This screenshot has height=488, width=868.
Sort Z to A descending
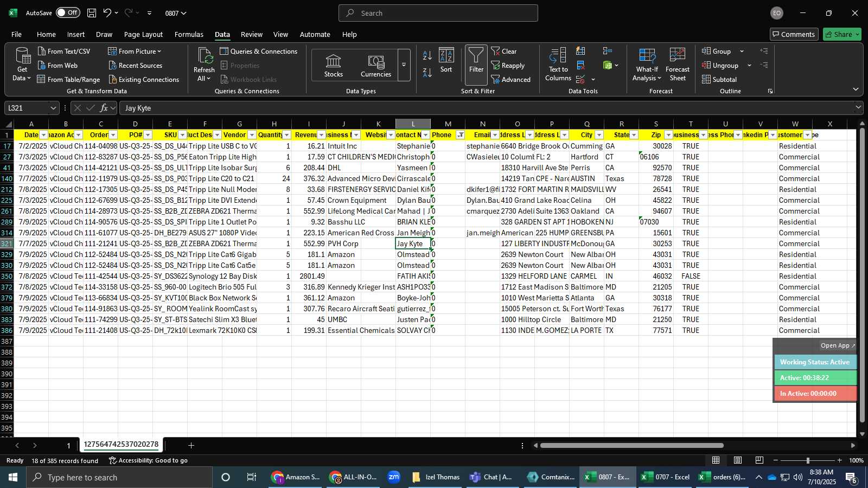[x=427, y=72]
